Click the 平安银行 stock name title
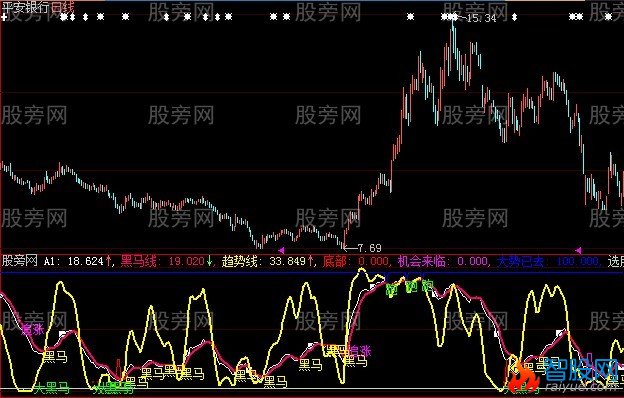Screen dimensions: 624x398 point(25,7)
